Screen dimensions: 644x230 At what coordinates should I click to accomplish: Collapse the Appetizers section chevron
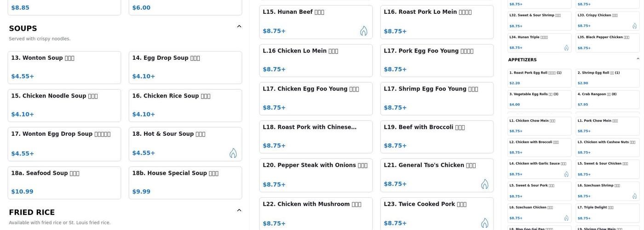(x=638, y=59)
